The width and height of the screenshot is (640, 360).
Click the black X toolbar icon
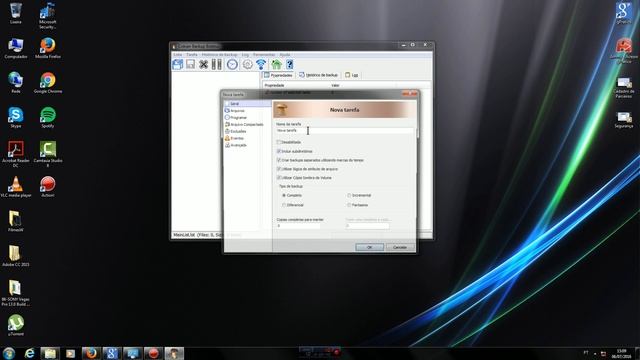point(203,64)
